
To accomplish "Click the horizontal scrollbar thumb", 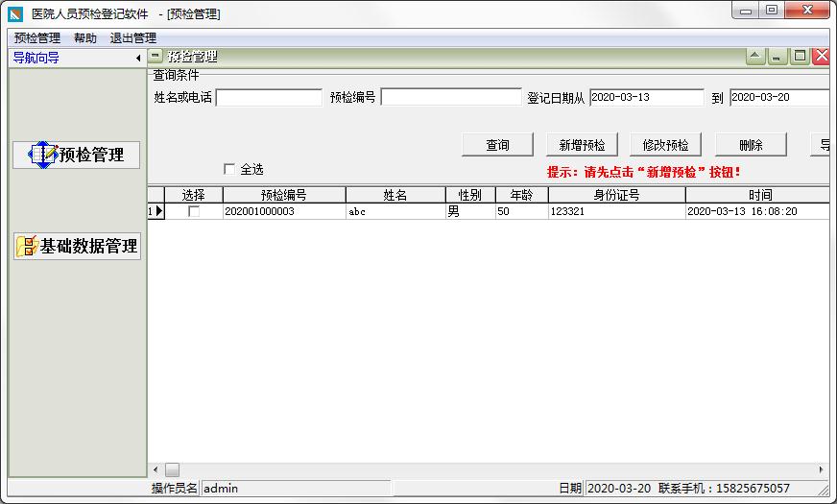I will (173, 469).
